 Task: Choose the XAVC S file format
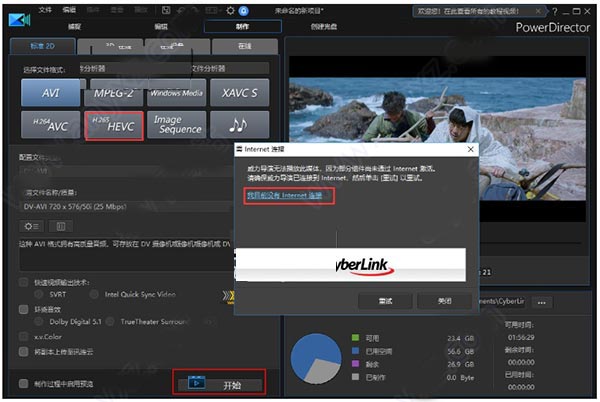[x=240, y=93]
